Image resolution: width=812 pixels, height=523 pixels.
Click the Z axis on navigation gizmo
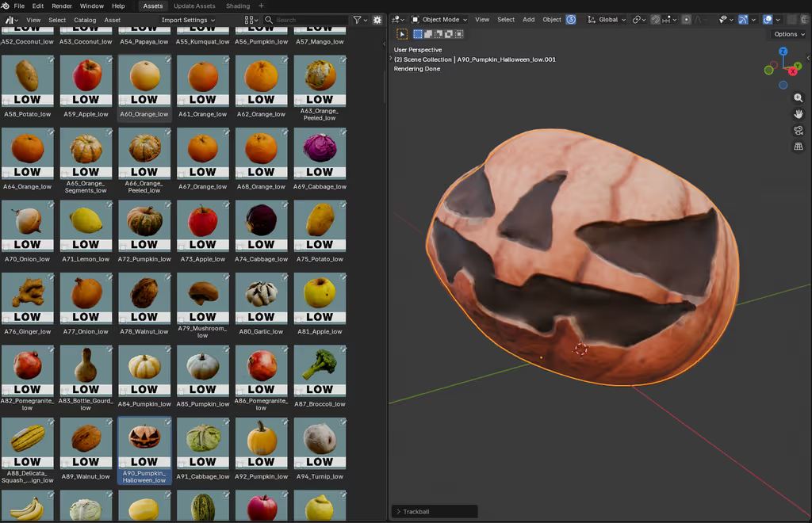click(x=783, y=52)
